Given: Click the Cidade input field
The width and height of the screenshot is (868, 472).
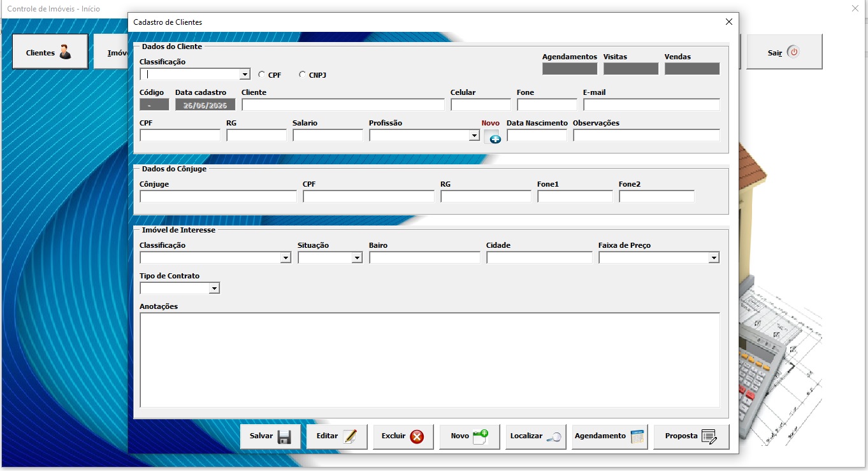Looking at the screenshot, I should pos(539,257).
